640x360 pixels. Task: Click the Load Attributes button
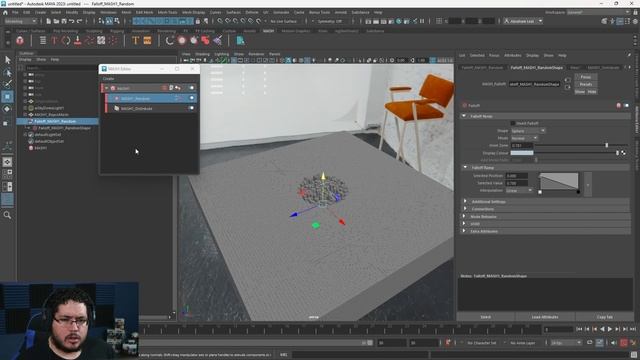tap(545, 317)
